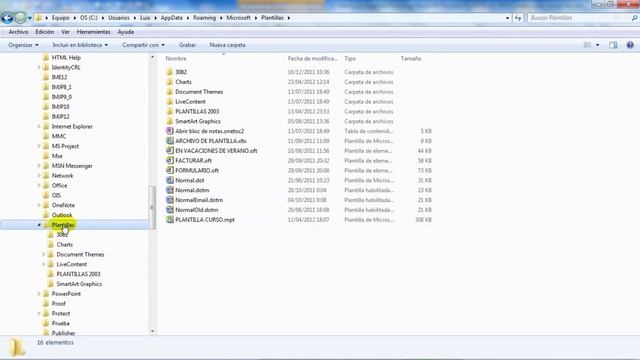The width and height of the screenshot is (640, 360).
Task: Expand the Document Themes tree node
Action: [44, 254]
